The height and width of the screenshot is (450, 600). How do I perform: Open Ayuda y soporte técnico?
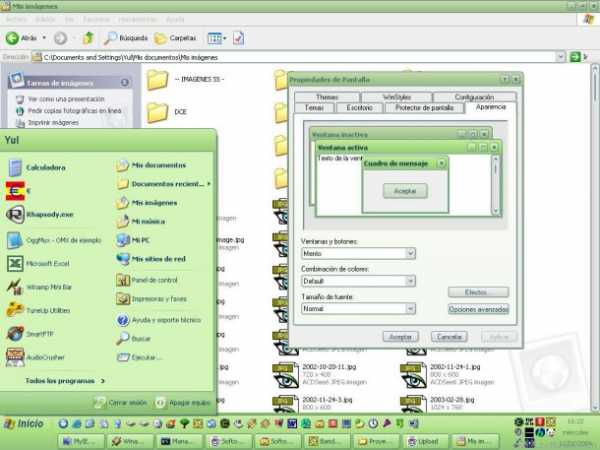click(158, 320)
